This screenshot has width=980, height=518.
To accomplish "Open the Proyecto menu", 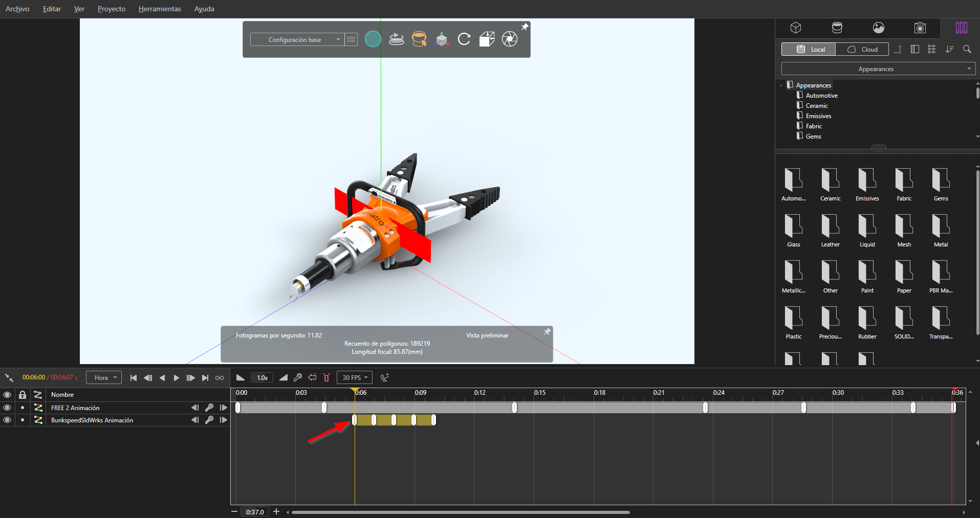I will [x=111, y=9].
